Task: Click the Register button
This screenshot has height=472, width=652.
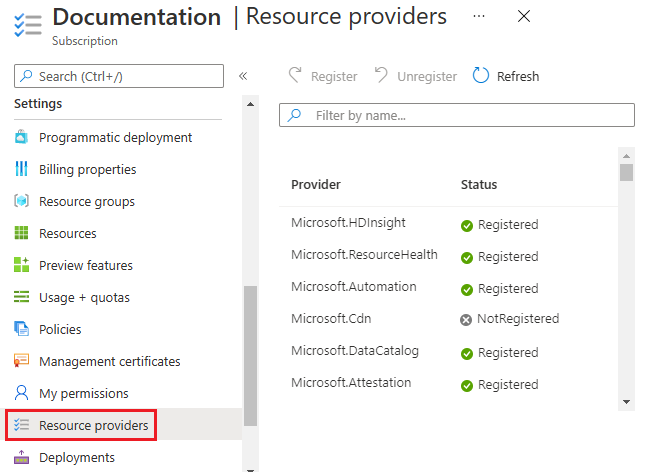Action: (323, 76)
